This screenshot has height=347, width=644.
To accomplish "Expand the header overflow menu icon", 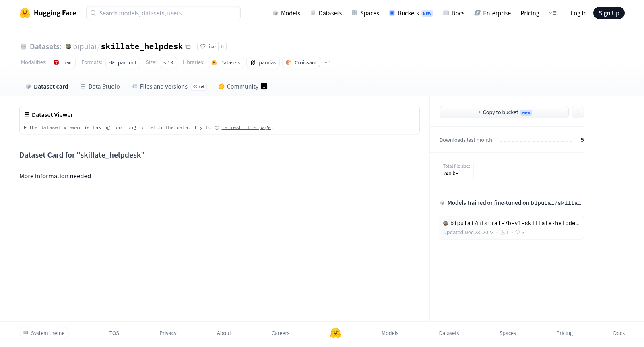I will (553, 13).
